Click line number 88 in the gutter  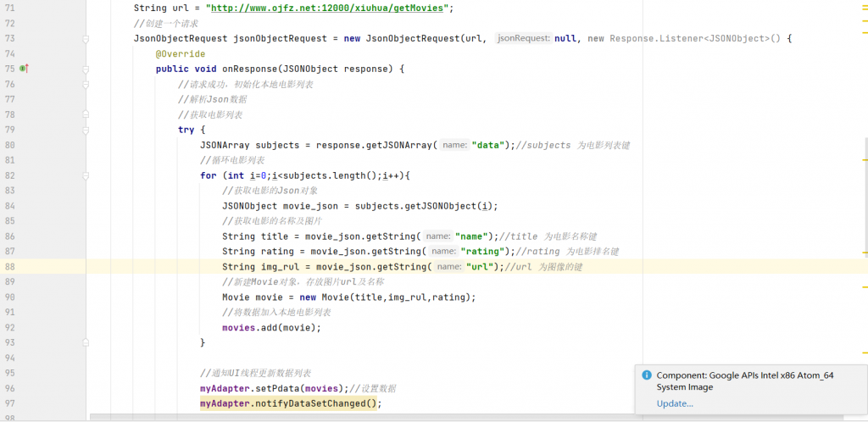point(10,267)
